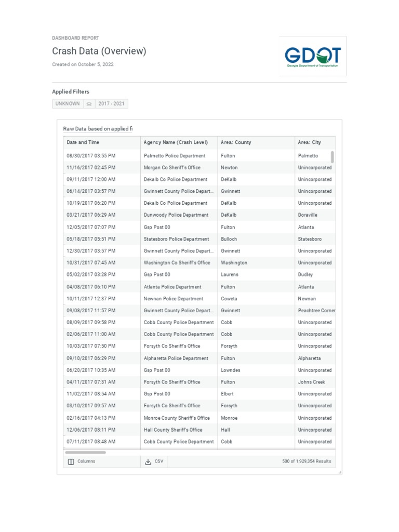Sort by Agency Name (Crash Level) header
399x532 pixels.
pos(176,142)
